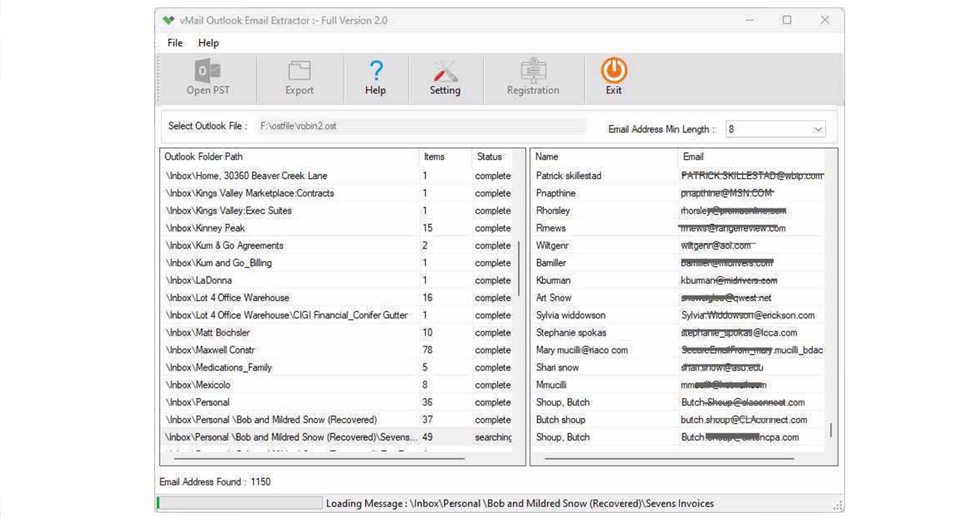
Task: Click the butch.shoup@CLAconnect.com email cell
Action: coord(744,419)
